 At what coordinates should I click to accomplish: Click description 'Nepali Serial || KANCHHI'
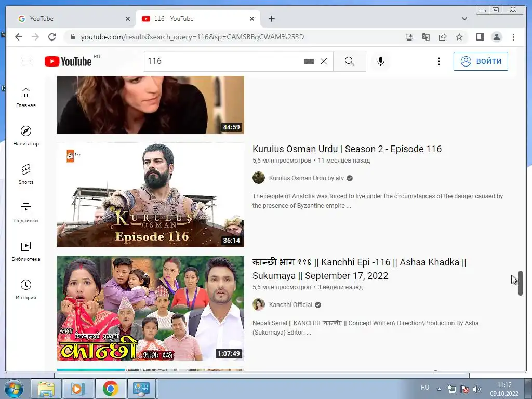pos(365,328)
